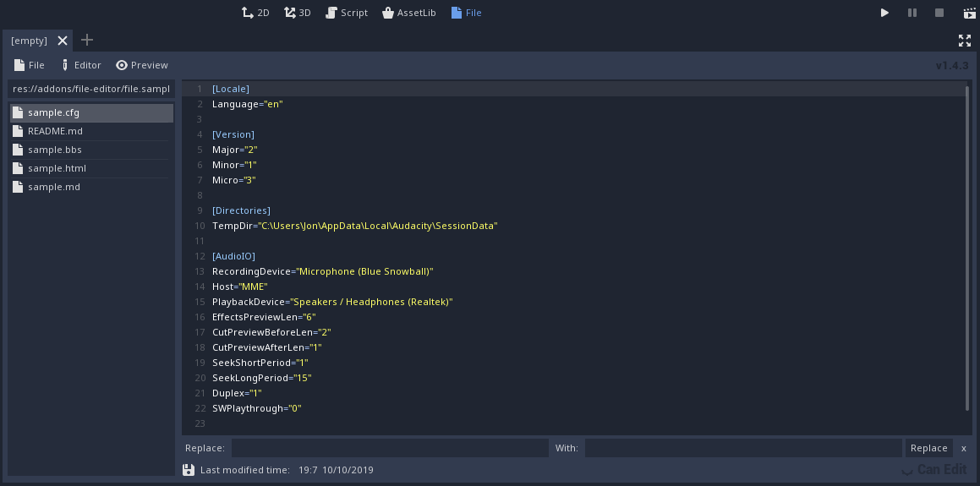Screen dimensions: 980x486
Task: Click the With text input field
Action: coord(743,448)
